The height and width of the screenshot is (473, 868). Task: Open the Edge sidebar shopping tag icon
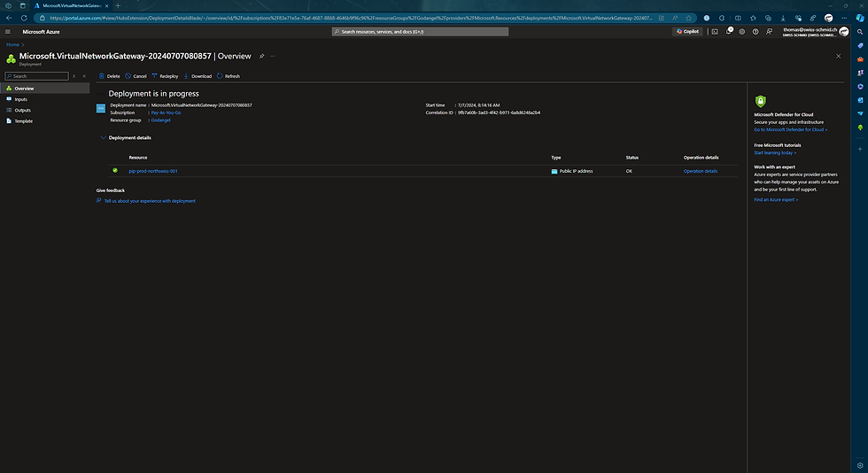[860, 45]
